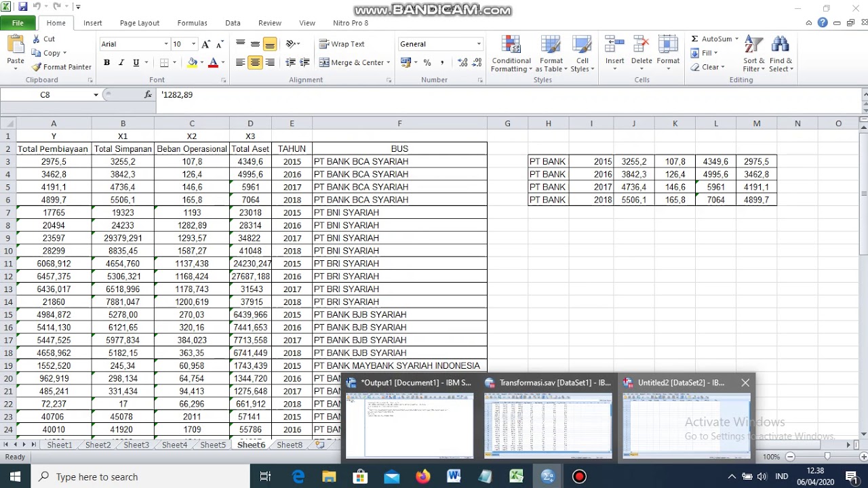Open the Fill dropdown

[705, 53]
